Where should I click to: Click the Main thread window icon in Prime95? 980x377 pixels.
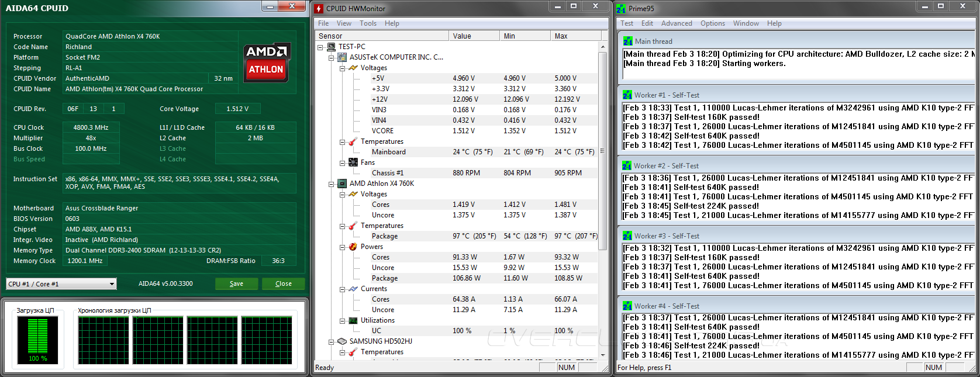coord(627,41)
